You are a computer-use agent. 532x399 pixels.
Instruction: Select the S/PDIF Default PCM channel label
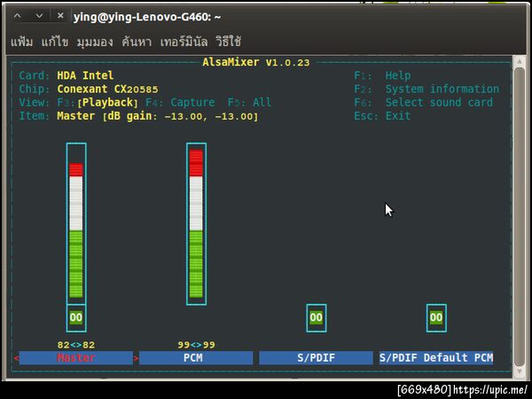click(436, 358)
